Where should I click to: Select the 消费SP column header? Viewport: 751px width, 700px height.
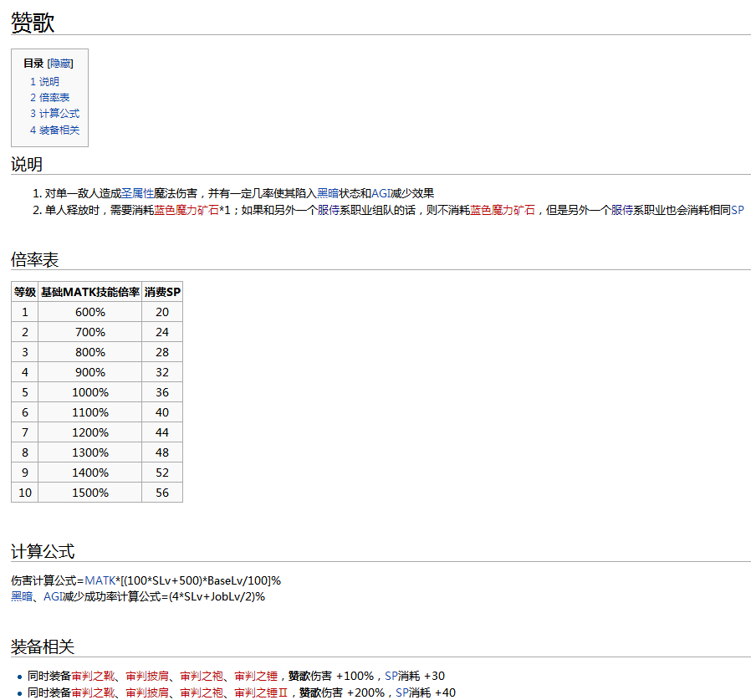pyautogui.click(x=162, y=292)
